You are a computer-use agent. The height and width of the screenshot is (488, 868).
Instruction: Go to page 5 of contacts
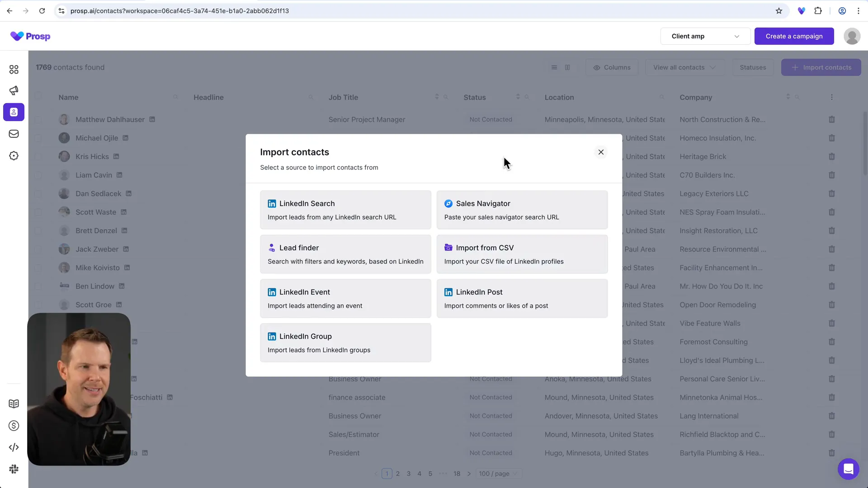(x=430, y=474)
